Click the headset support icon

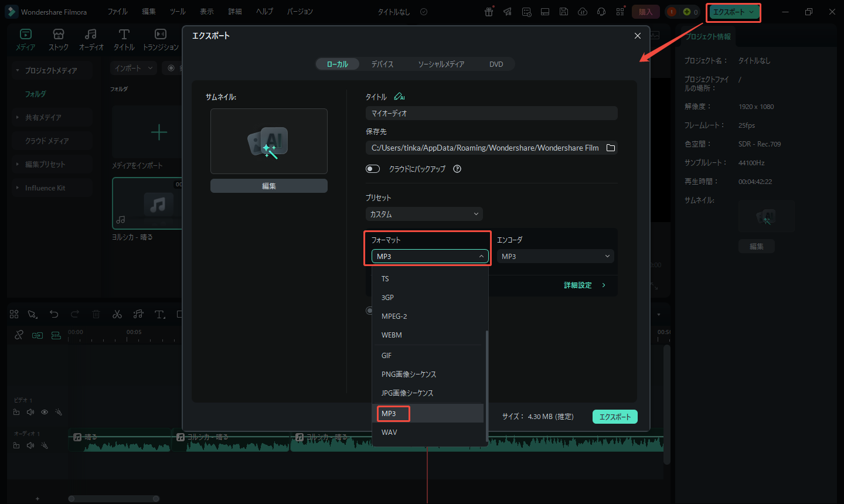601,12
